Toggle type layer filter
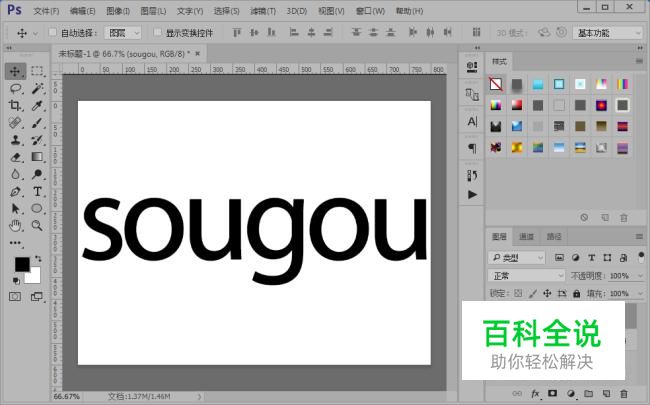This screenshot has height=405, width=650. pos(592,258)
